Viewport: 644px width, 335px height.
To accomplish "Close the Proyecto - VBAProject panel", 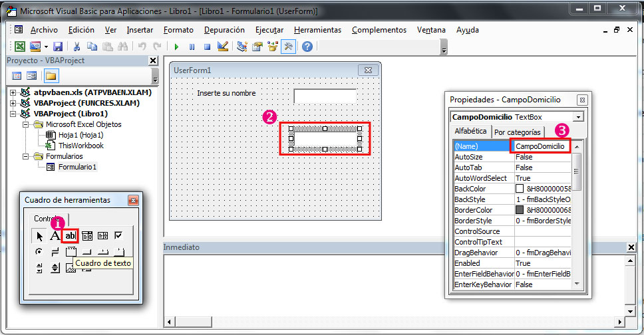I will (153, 60).
